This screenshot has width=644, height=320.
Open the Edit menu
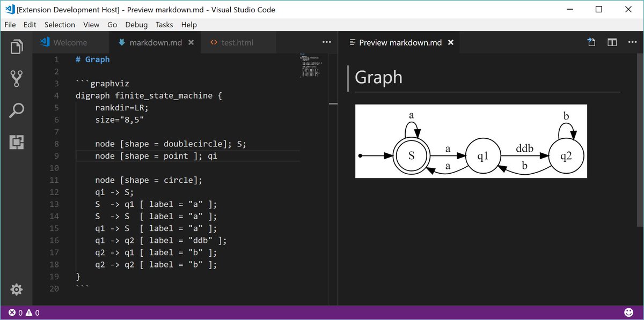click(x=30, y=25)
